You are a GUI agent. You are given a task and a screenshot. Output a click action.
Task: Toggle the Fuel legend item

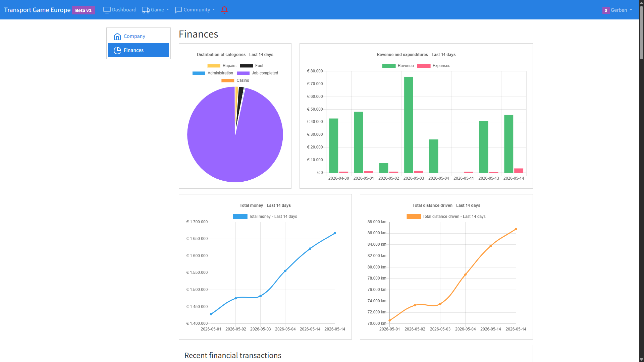(x=252, y=66)
